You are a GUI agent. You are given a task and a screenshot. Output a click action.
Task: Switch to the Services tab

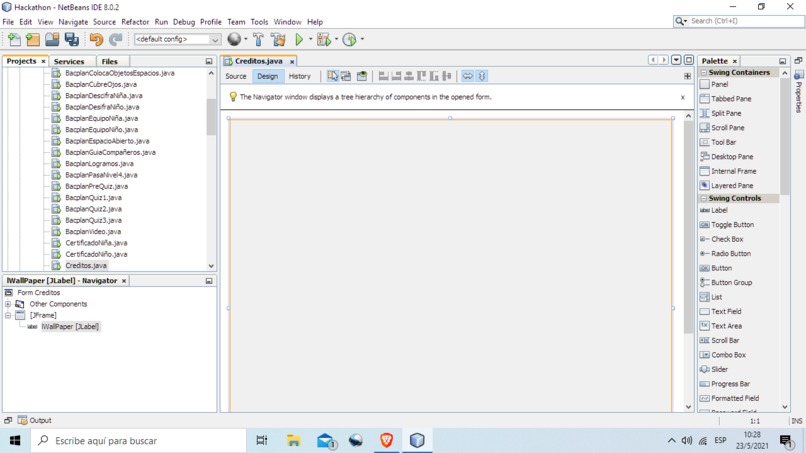pyautogui.click(x=69, y=61)
